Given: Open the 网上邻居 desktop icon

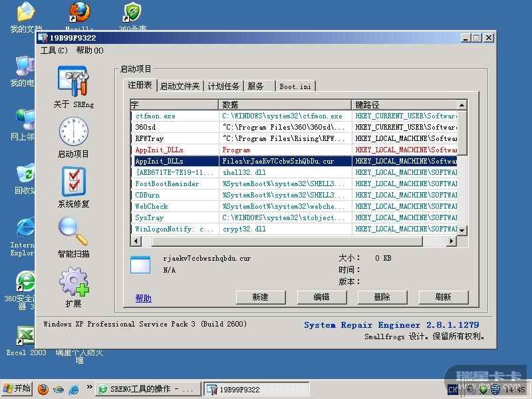Looking at the screenshot, I should [x=26, y=120].
